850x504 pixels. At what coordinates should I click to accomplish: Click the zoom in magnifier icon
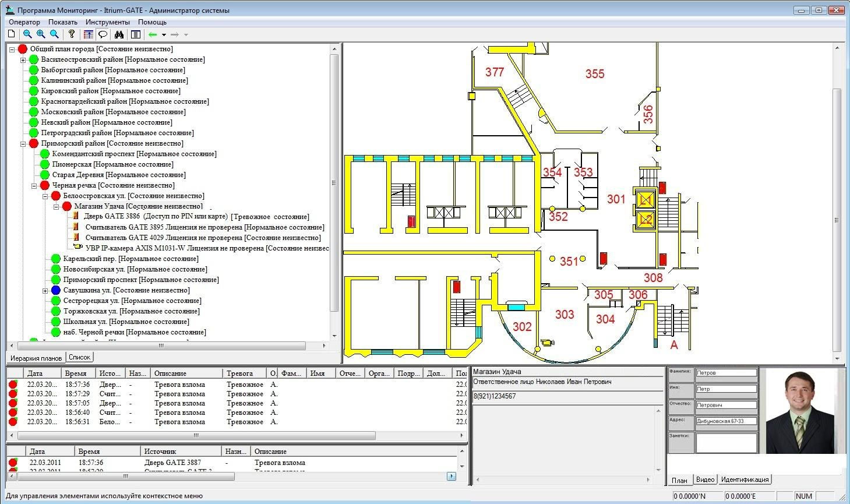(x=41, y=34)
